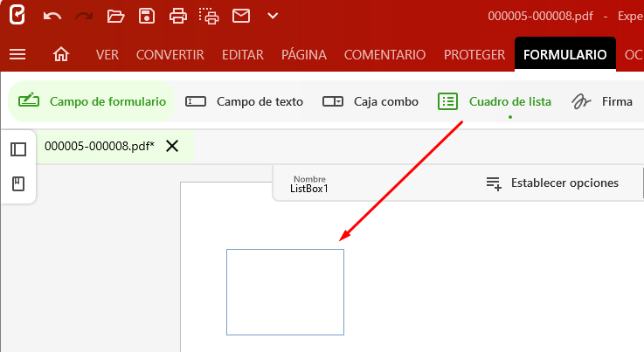
Task: Switch to the PROTEGER tab
Action: click(x=474, y=55)
